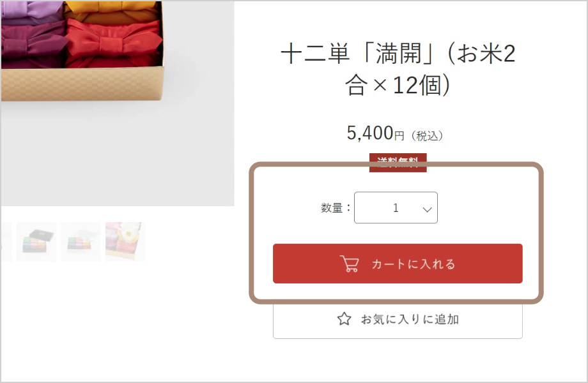The height and width of the screenshot is (383, 588).
Task: Select お気に入りに追加 button
Action: 398,320
